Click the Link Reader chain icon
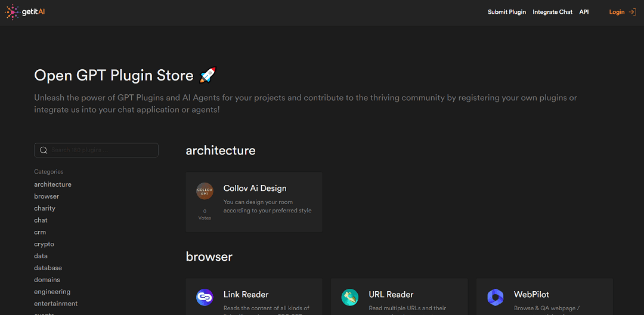 point(205,297)
